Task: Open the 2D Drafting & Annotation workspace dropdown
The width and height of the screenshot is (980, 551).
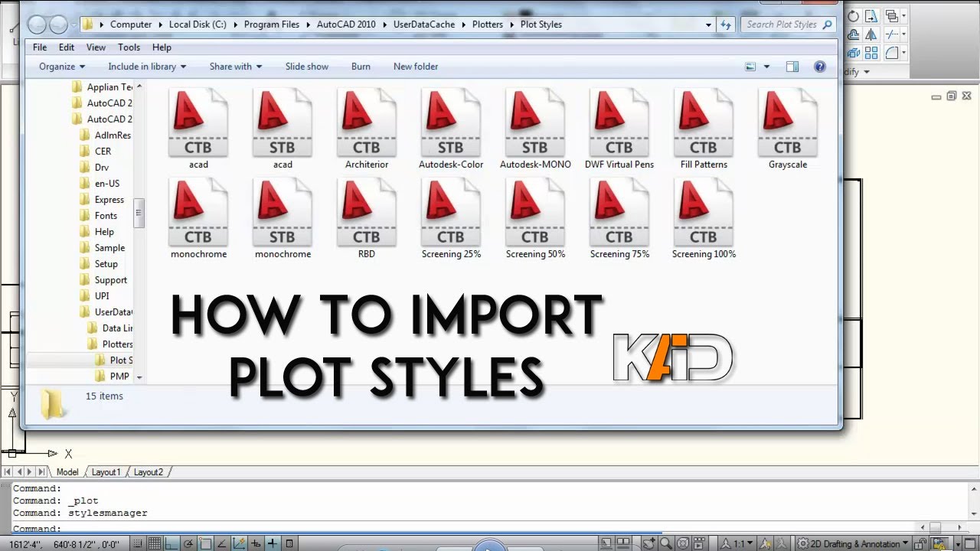Action: [852, 543]
